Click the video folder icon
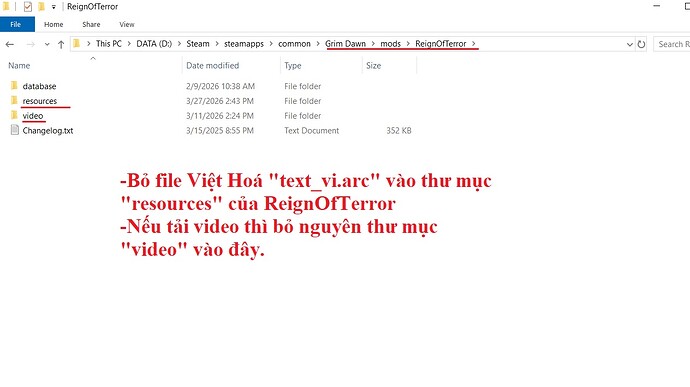The height and width of the screenshot is (387, 690). [14, 115]
